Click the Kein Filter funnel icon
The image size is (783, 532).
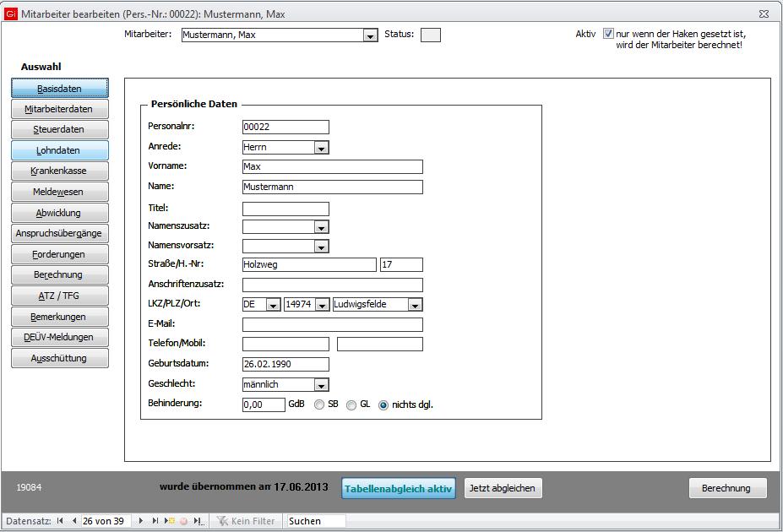[x=221, y=521]
